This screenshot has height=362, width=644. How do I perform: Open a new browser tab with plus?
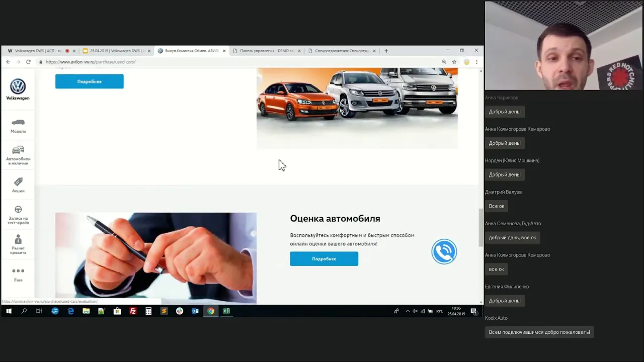pos(386,51)
